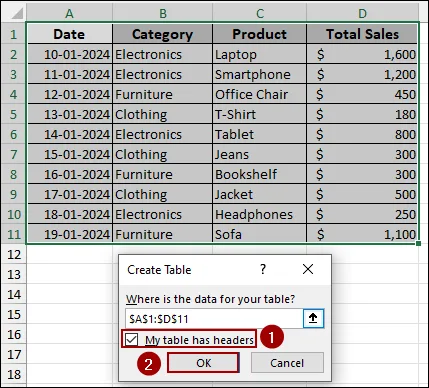429x388 pixels.
Task: Select the Clothing cell in Jacket row
Action: (163, 194)
